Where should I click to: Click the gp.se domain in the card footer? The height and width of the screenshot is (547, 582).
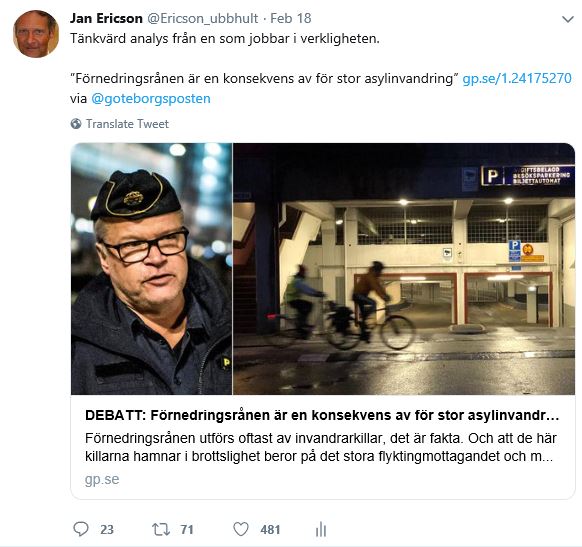102,479
